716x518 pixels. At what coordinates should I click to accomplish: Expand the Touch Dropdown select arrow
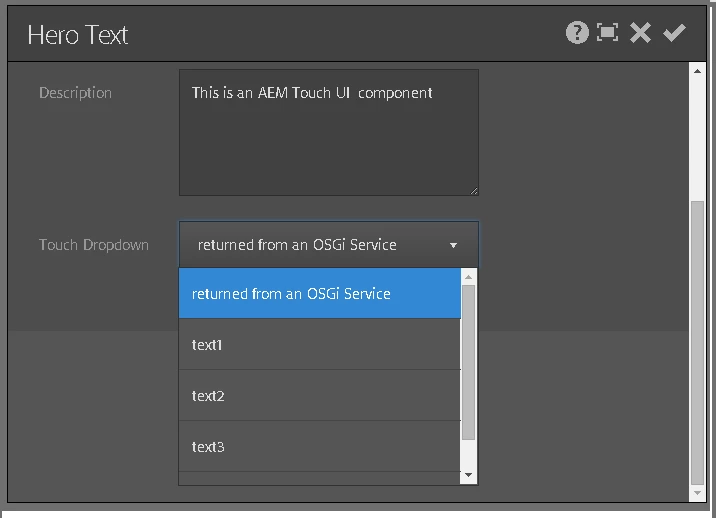coord(453,245)
